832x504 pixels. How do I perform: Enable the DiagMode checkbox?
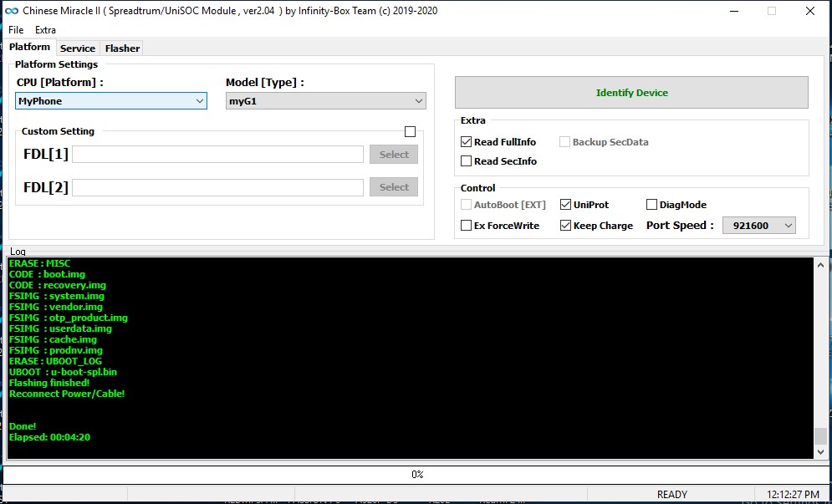tap(651, 205)
